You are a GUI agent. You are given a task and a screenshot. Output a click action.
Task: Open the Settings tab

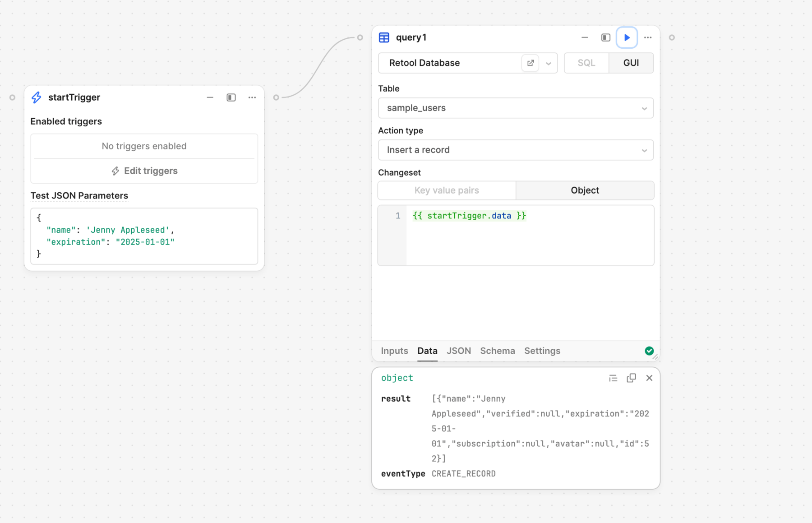[542, 351]
